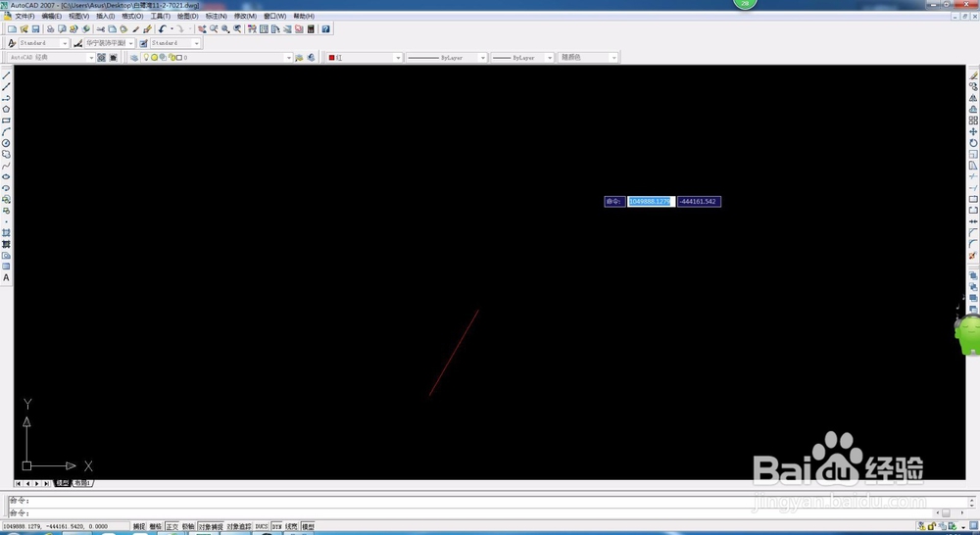Toggle 栅格 grid display in status bar

(x=155, y=527)
